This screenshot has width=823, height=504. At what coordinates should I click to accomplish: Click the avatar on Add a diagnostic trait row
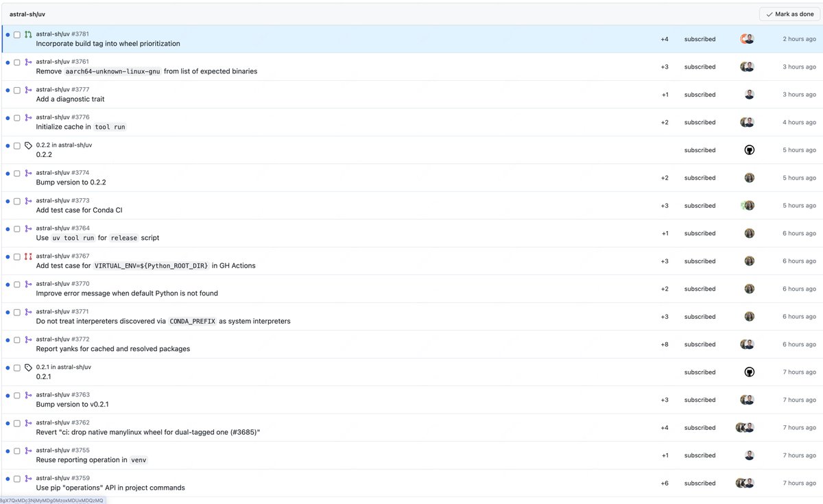tap(750, 95)
